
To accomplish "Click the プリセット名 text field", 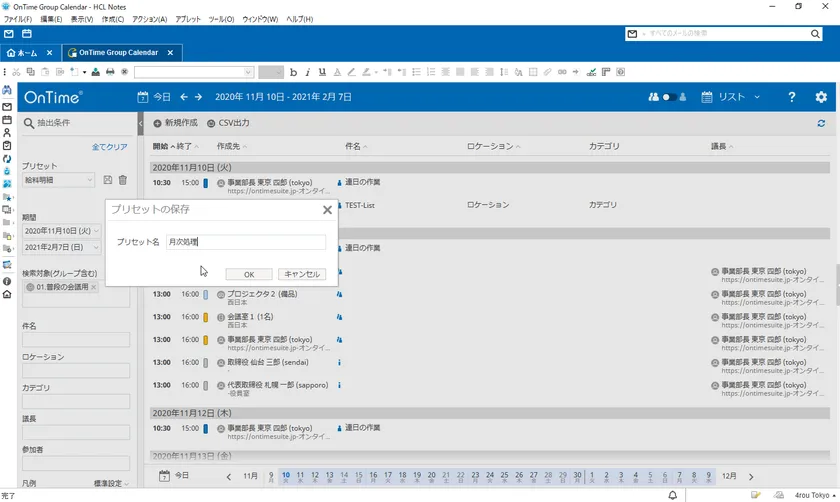I will (245, 242).
